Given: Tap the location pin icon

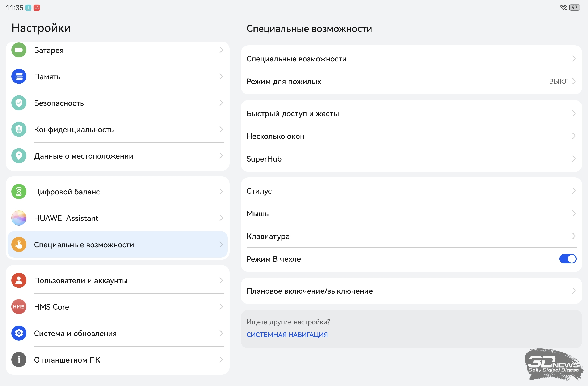Looking at the screenshot, I should point(19,156).
